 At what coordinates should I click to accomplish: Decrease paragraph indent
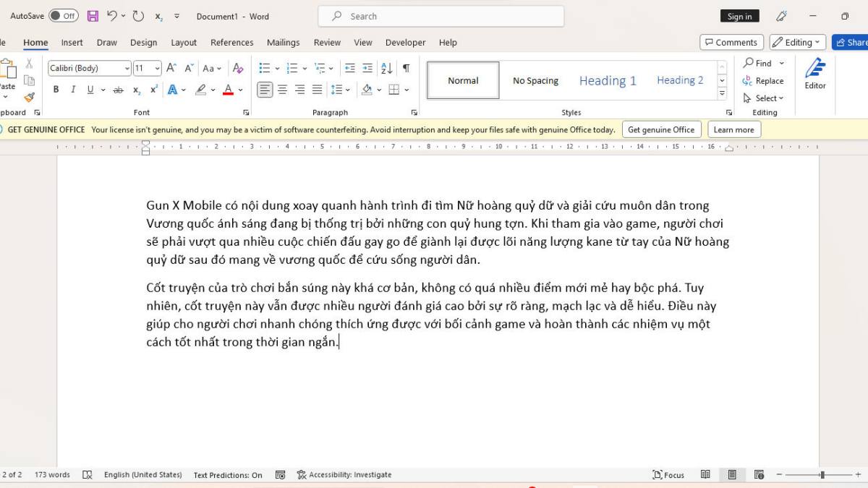tap(349, 68)
